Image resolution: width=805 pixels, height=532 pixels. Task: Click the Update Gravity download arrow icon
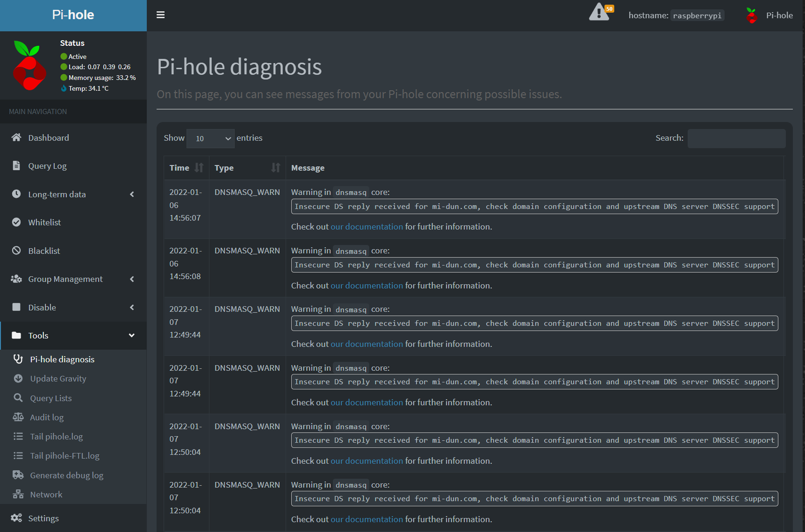point(18,379)
